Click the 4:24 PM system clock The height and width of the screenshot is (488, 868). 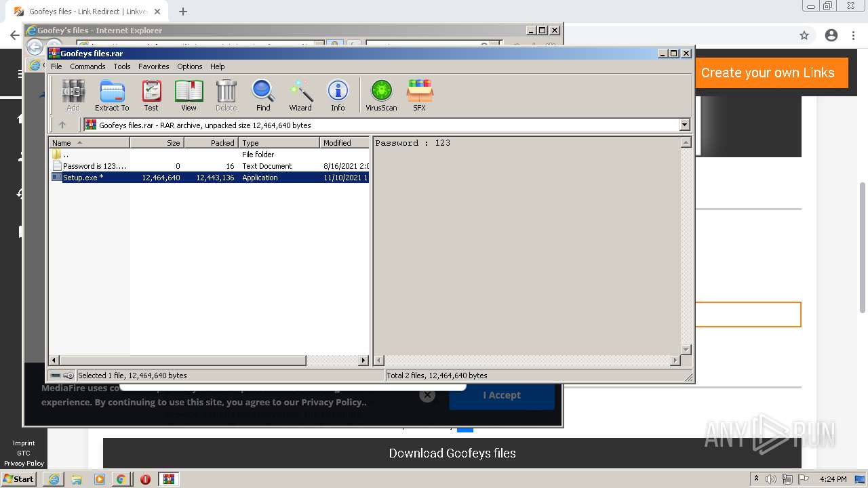tap(833, 479)
